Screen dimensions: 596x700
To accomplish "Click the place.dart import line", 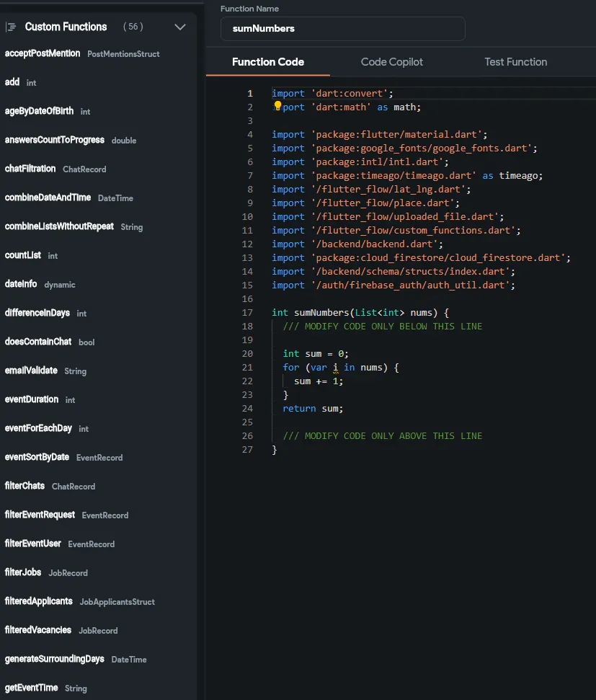I will tap(365, 203).
